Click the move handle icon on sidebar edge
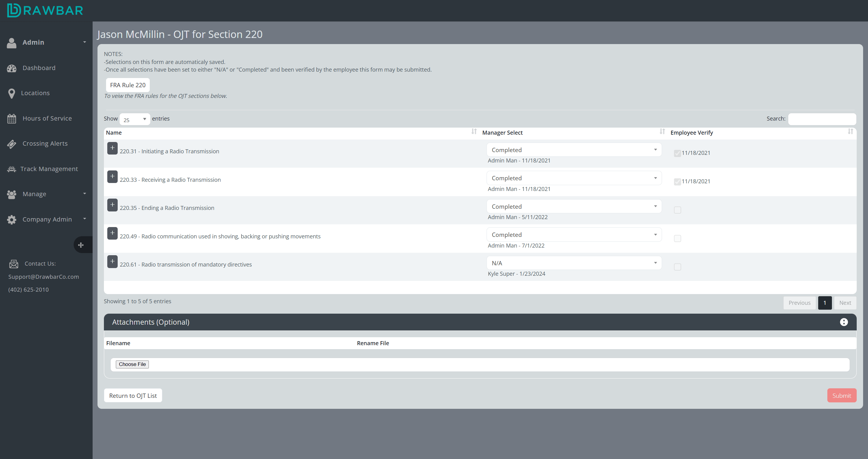868x459 pixels. (x=82, y=245)
